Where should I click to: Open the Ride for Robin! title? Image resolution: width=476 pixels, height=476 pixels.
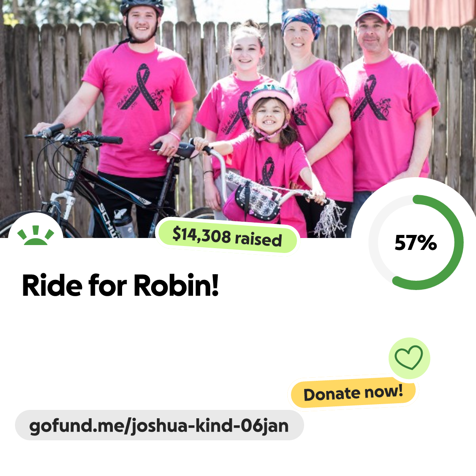coord(120,285)
